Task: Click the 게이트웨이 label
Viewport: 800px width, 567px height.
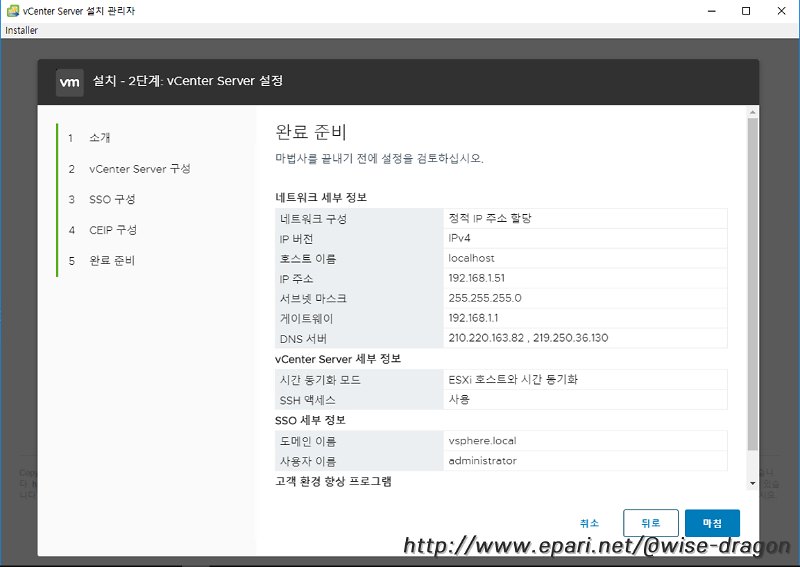Action: point(306,318)
